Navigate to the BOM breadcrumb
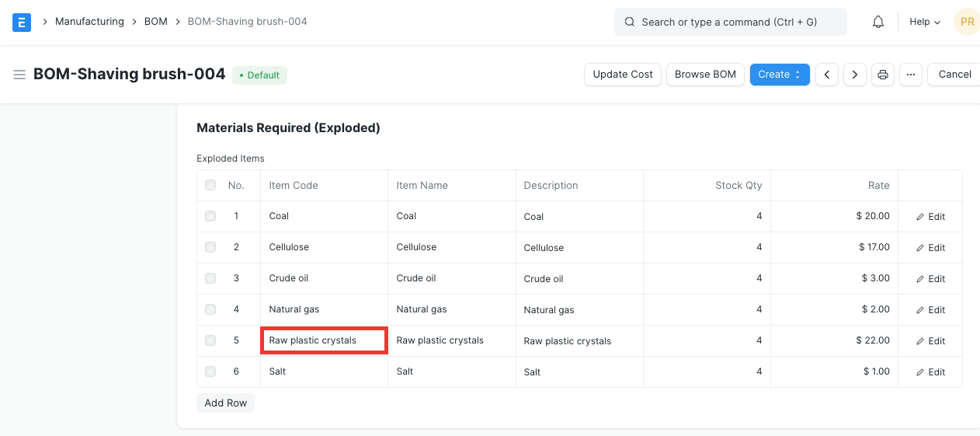 [x=156, y=22]
